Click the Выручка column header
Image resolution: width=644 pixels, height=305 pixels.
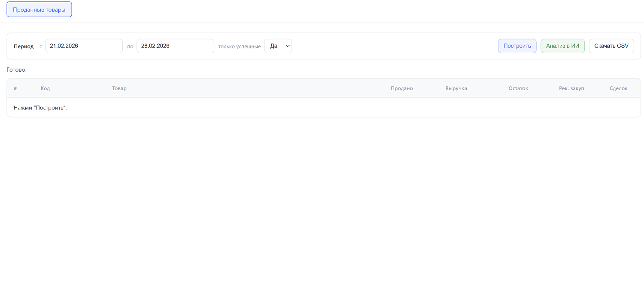coord(456,88)
